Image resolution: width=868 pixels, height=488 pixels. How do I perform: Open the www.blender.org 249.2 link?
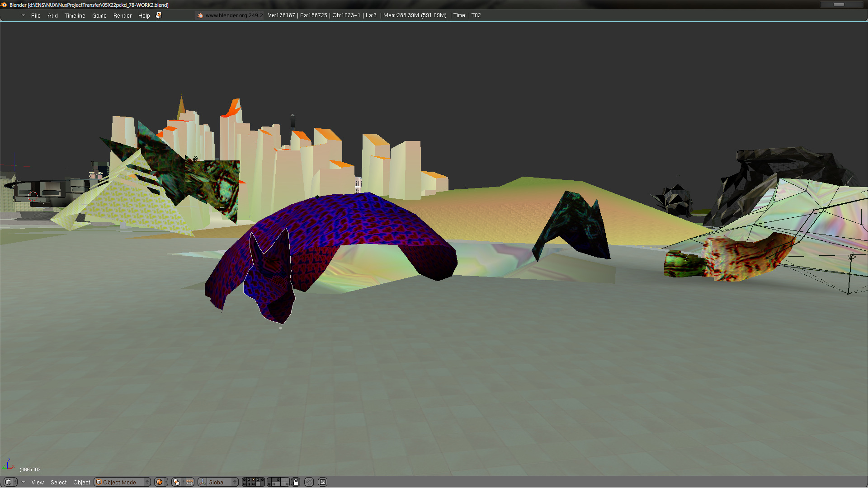[x=234, y=15]
